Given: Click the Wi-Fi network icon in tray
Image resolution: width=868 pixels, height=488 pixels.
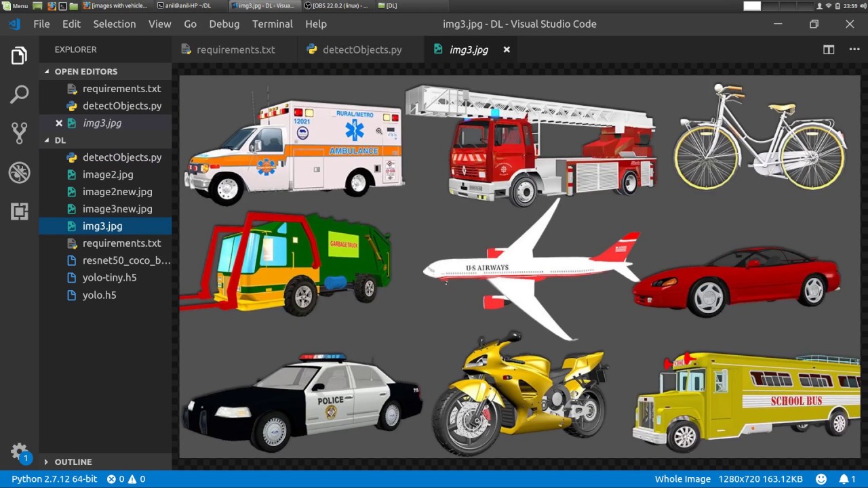Looking at the screenshot, I should pyautogui.click(x=829, y=5).
